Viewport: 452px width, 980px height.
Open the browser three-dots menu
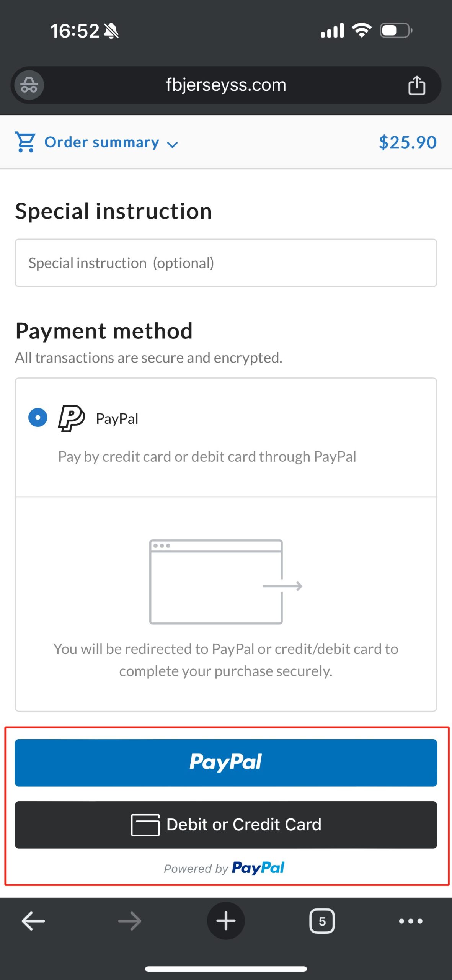[x=411, y=921]
